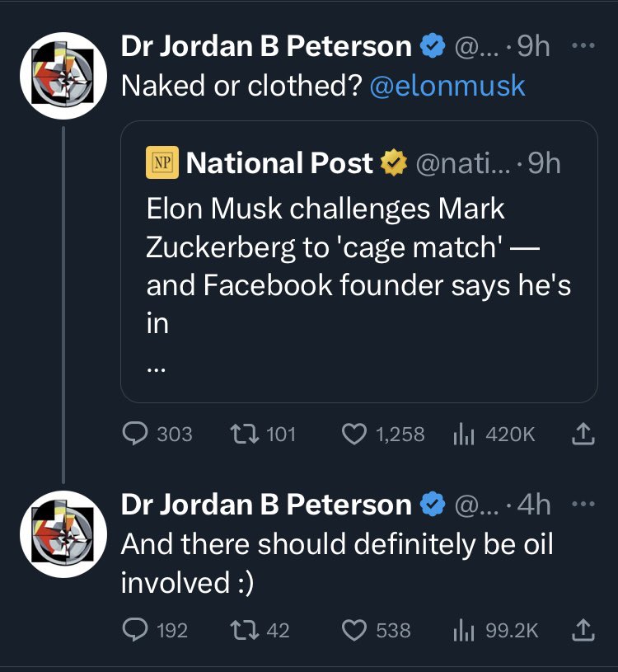
Task: Open the National Post account name
Action: 279,163
